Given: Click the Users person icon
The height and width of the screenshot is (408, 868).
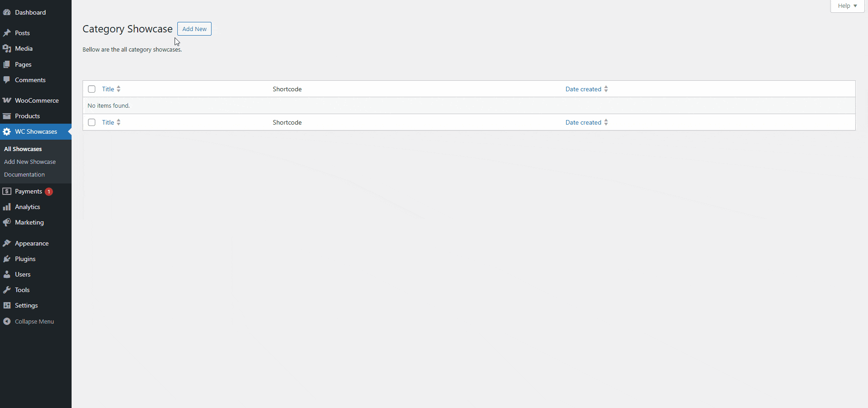Looking at the screenshot, I should point(7,274).
